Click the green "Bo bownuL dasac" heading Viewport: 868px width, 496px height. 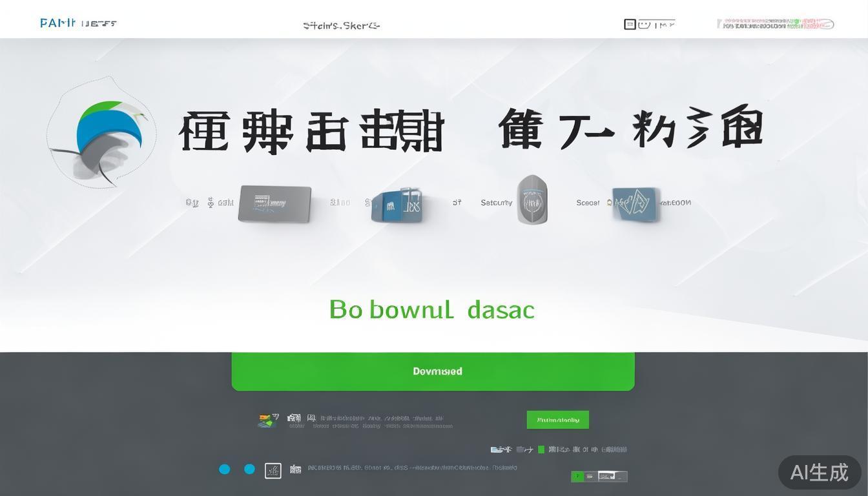tap(431, 310)
